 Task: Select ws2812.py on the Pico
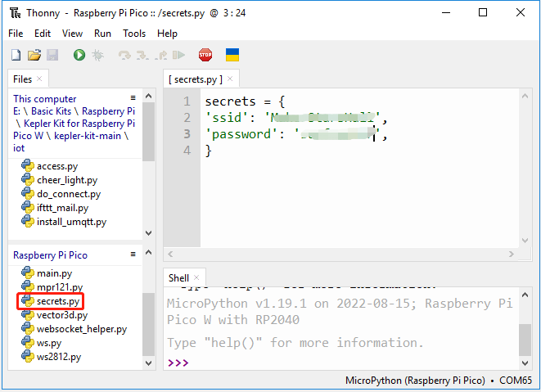(51, 357)
